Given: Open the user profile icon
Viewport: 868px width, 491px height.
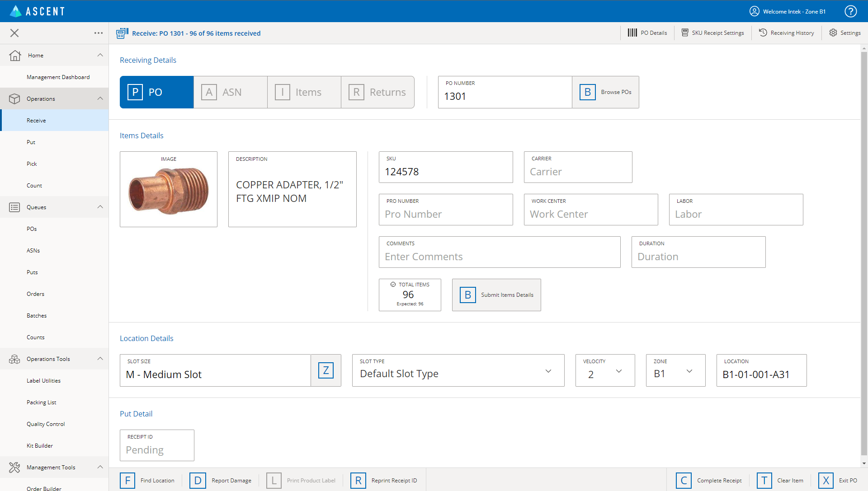Looking at the screenshot, I should pos(755,11).
